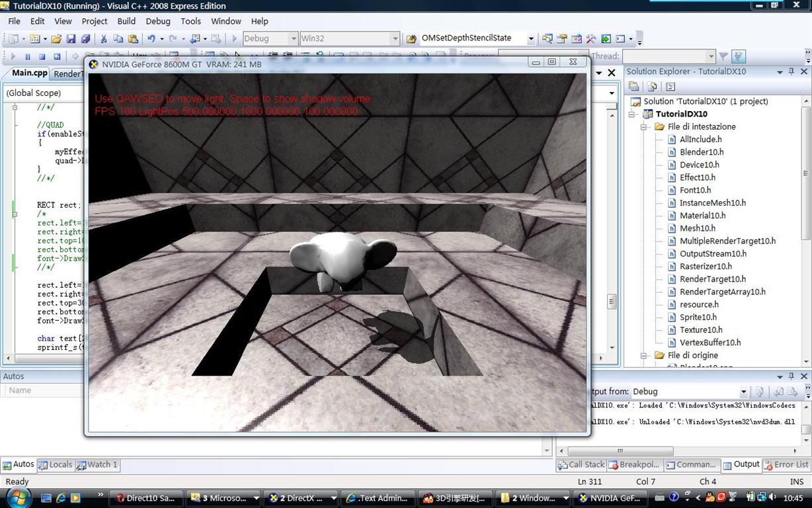Click the Save All toolbar icon
This screenshot has width=812, height=508.
pyautogui.click(x=85, y=39)
